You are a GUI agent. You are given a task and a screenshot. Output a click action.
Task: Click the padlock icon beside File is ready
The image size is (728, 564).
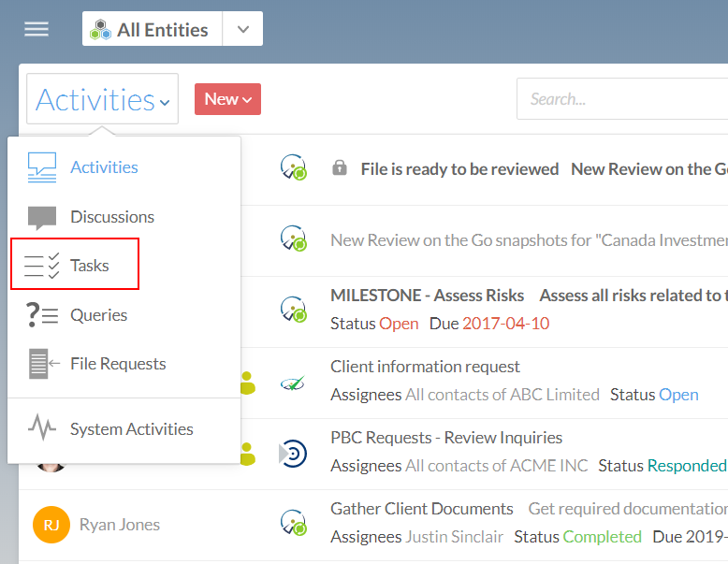340,168
